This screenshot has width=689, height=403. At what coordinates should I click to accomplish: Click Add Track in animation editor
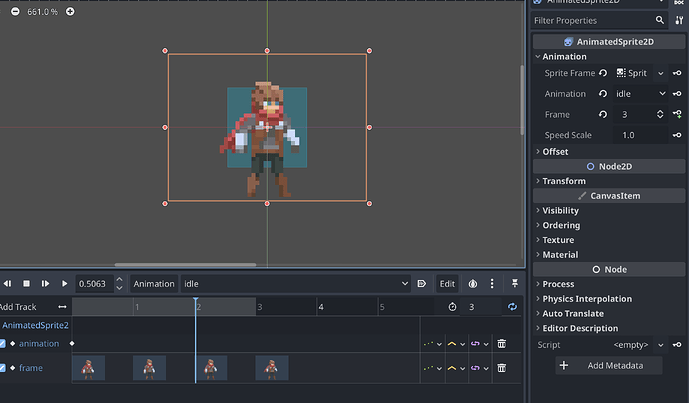[x=18, y=307]
